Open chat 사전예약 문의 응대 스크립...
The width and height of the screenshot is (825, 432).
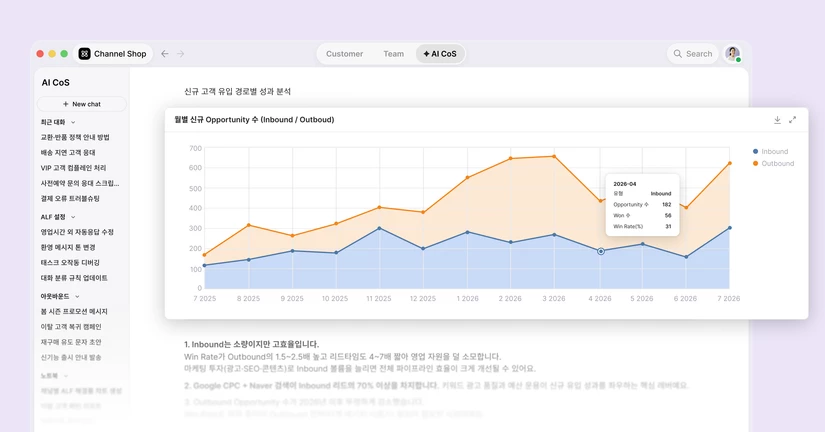80,183
